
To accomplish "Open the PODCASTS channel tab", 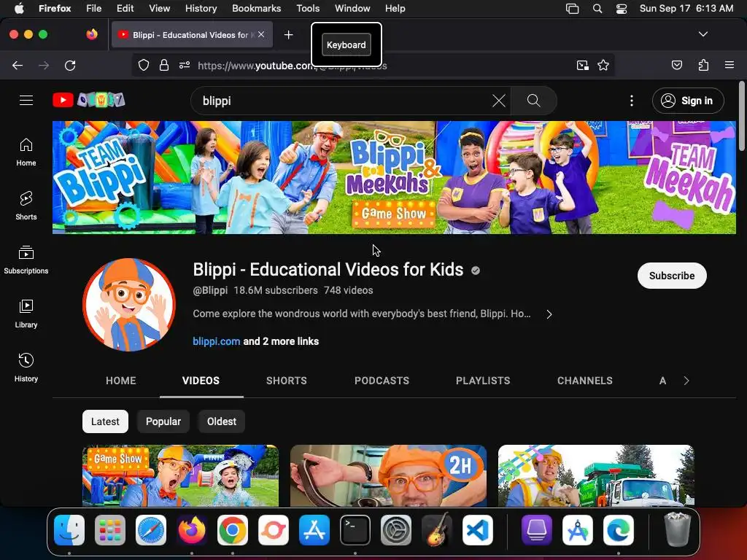I will tap(382, 381).
